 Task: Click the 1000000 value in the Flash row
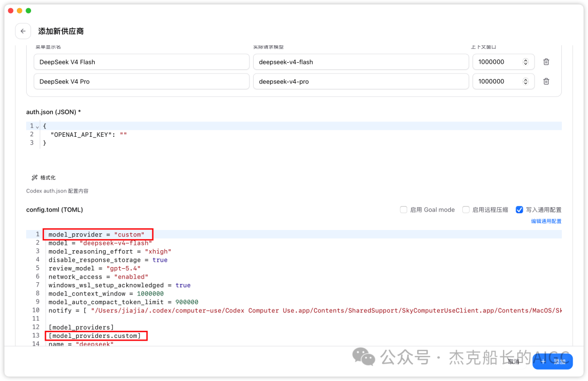point(491,62)
